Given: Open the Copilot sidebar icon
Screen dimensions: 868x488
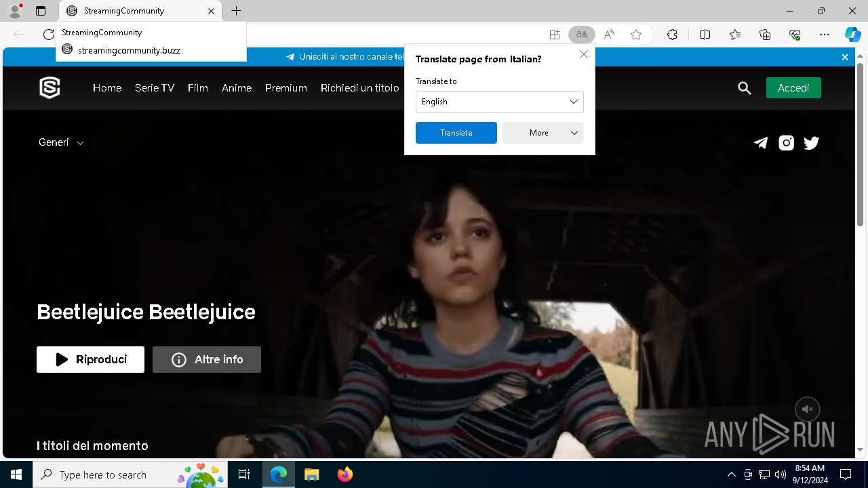Looking at the screenshot, I should point(852,35).
